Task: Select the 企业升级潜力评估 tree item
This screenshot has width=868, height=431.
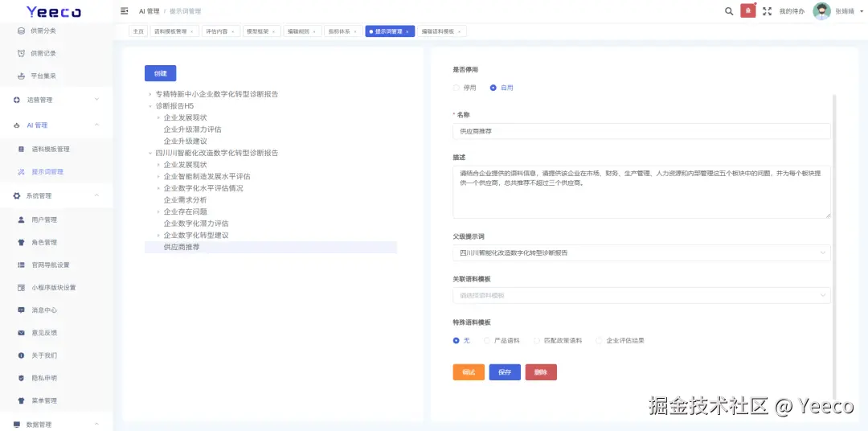Action: click(x=193, y=129)
